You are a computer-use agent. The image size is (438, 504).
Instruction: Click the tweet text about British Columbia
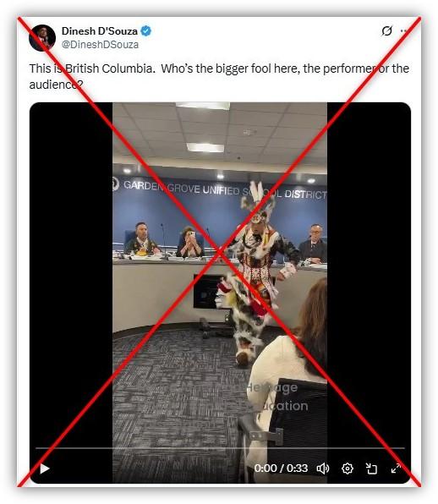click(219, 76)
